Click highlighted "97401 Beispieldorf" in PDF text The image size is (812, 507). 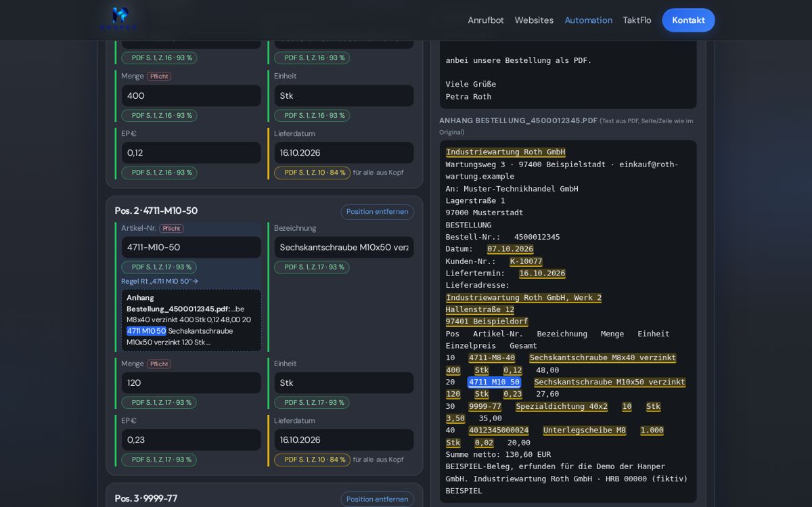(487, 322)
